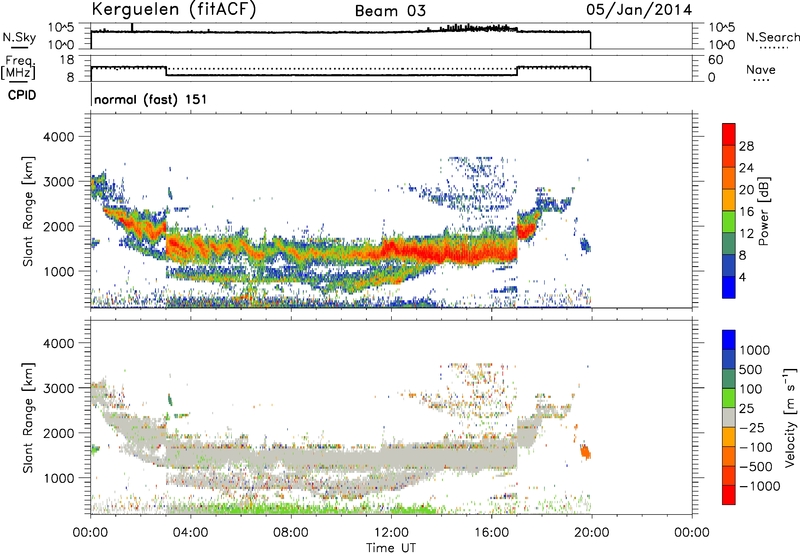Select the 'Freq. [MHz]' axis label
Screen dimensions: 800x554
tap(19, 68)
